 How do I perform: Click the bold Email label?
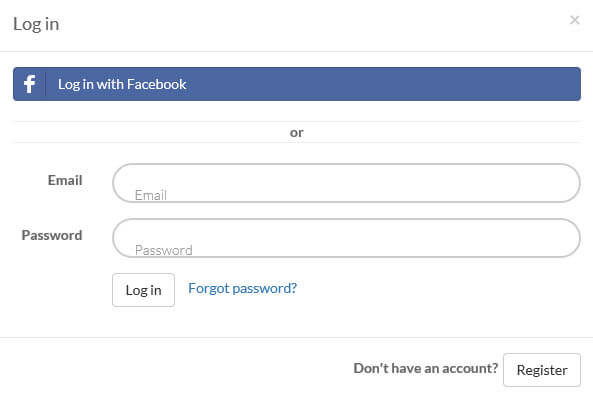(x=65, y=180)
